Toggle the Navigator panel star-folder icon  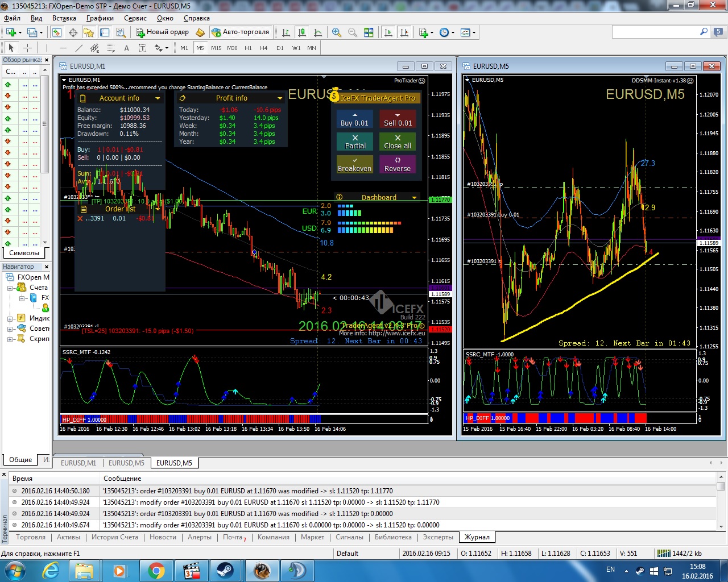(x=89, y=32)
